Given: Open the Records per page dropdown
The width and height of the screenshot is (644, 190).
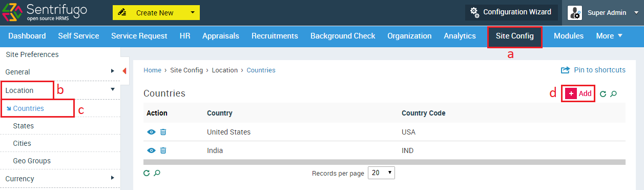Looking at the screenshot, I should [x=382, y=173].
